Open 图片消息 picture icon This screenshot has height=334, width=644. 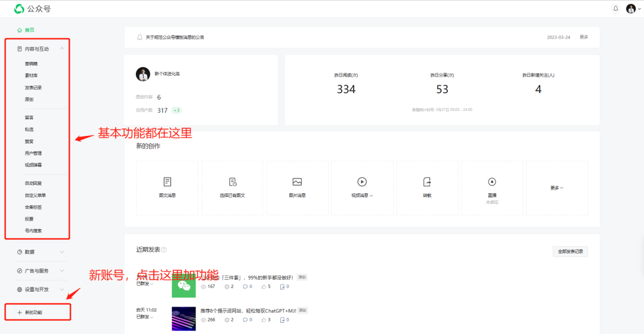tap(297, 181)
